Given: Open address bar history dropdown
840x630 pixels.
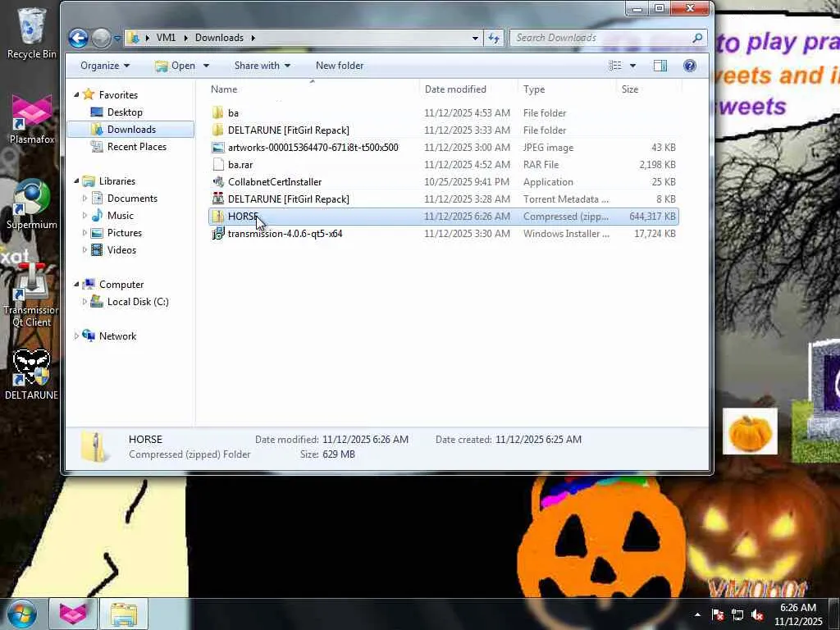Looking at the screenshot, I should [475, 38].
